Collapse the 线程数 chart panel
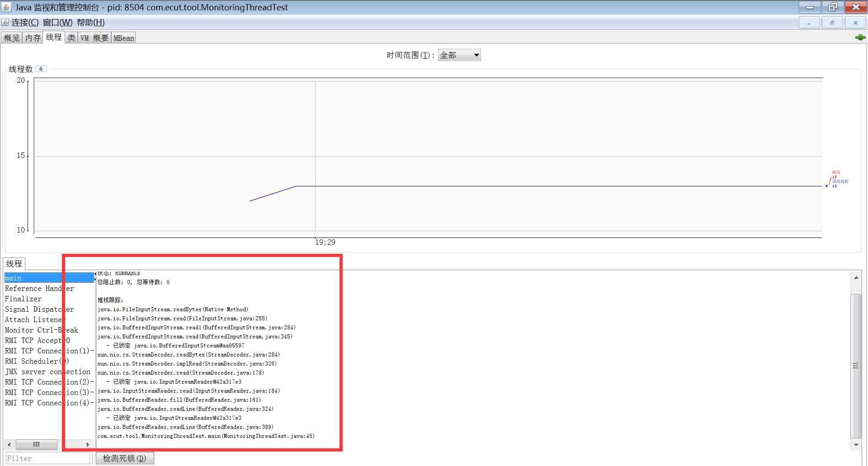868x466 pixels. [x=41, y=69]
